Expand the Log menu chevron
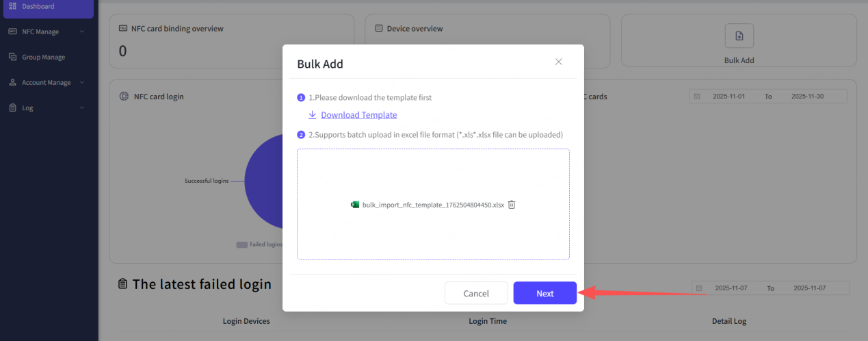This screenshot has width=868, height=341. [82, 108]
